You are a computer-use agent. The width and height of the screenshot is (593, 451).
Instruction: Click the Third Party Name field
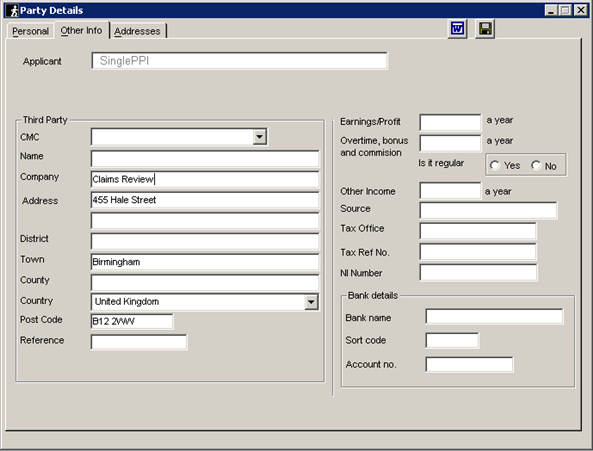click(205, 159)
